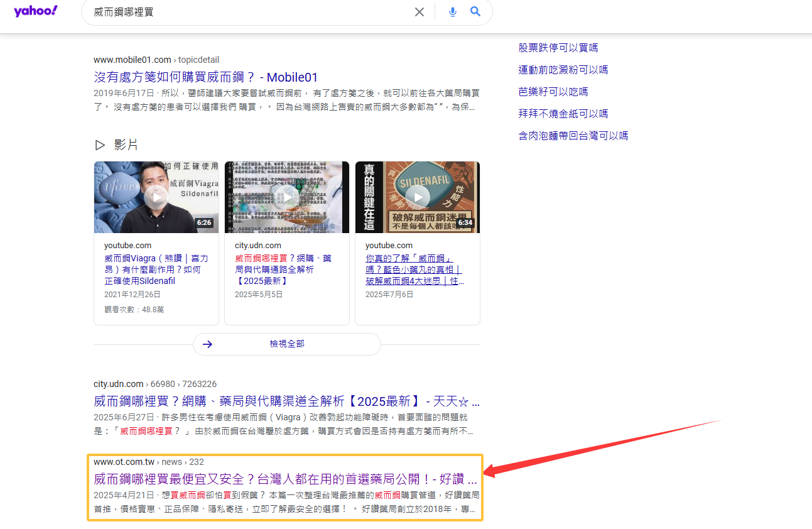Clear the search box with the X icon
812x529 pixels.
(420, 12)
